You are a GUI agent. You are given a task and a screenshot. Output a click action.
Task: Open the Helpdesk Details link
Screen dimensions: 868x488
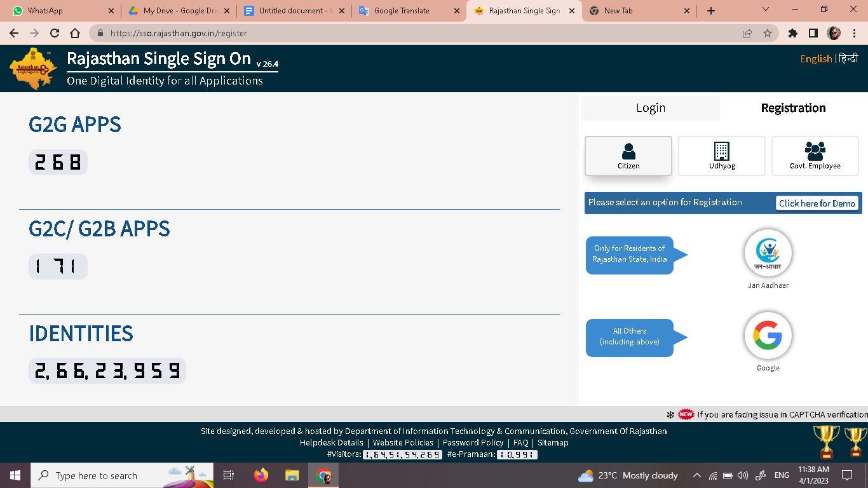click(x=332, y=442)
